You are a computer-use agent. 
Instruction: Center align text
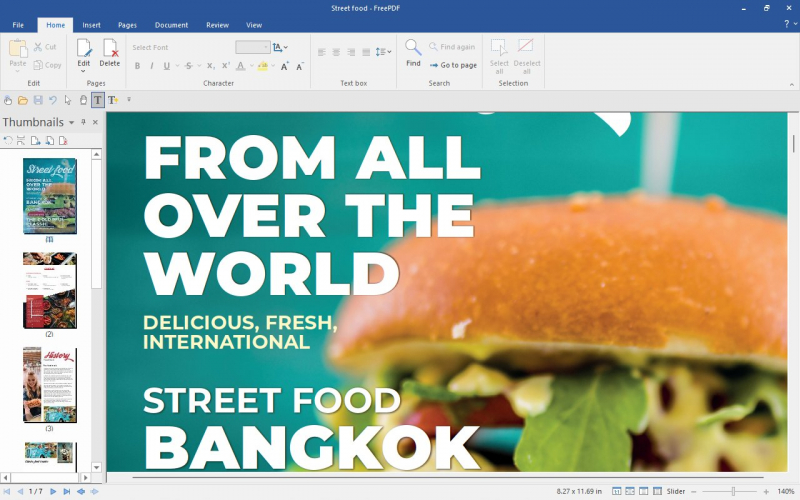tap(336, 52)
